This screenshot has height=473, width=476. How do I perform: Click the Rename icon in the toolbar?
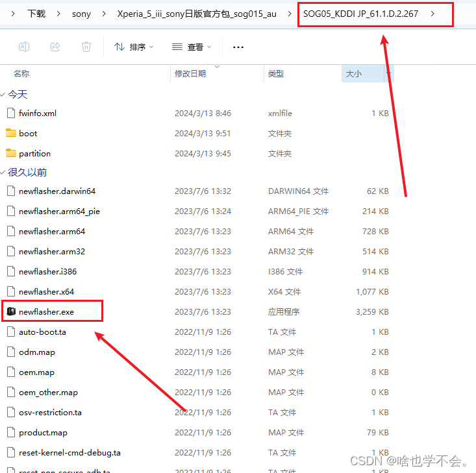24,47
